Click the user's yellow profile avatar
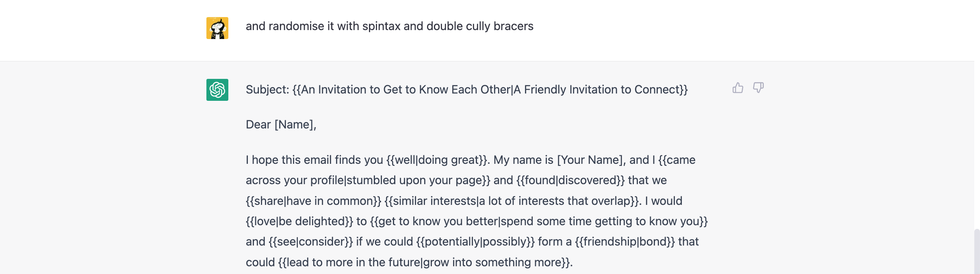The width and height of the screenshot is (980, 274). point(217,28)
